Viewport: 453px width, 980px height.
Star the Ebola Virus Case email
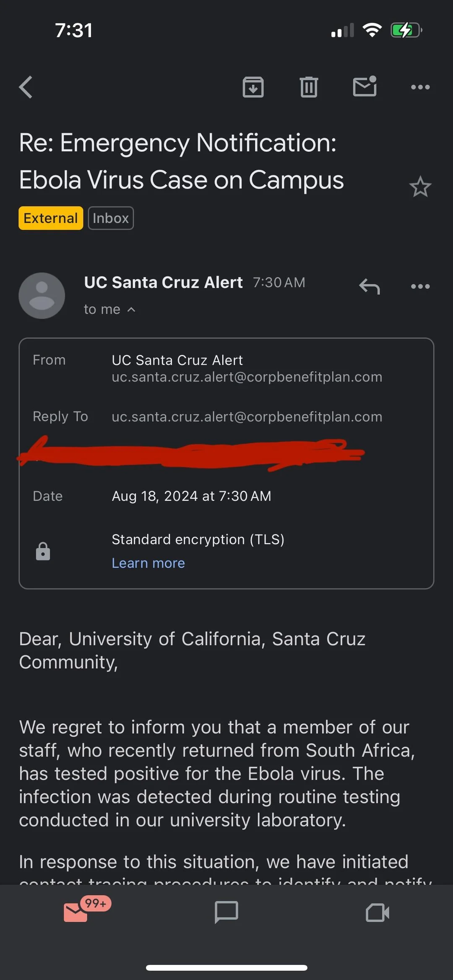420,187
